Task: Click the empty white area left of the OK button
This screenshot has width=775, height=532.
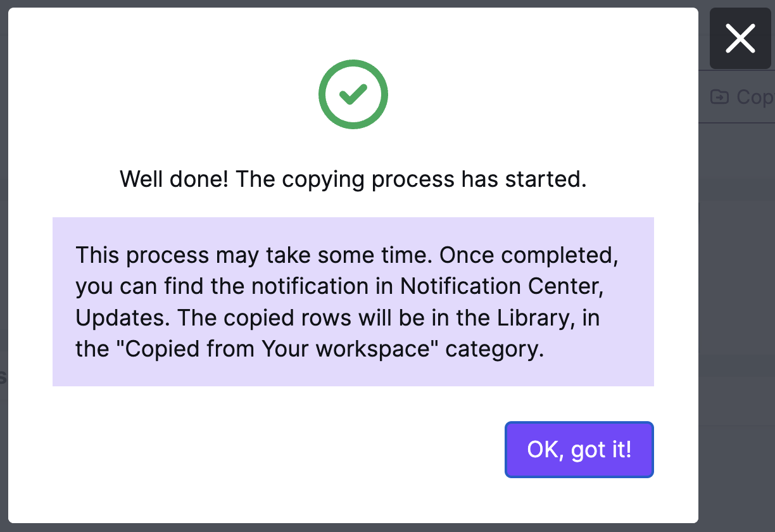Action: tap(279, 450)
